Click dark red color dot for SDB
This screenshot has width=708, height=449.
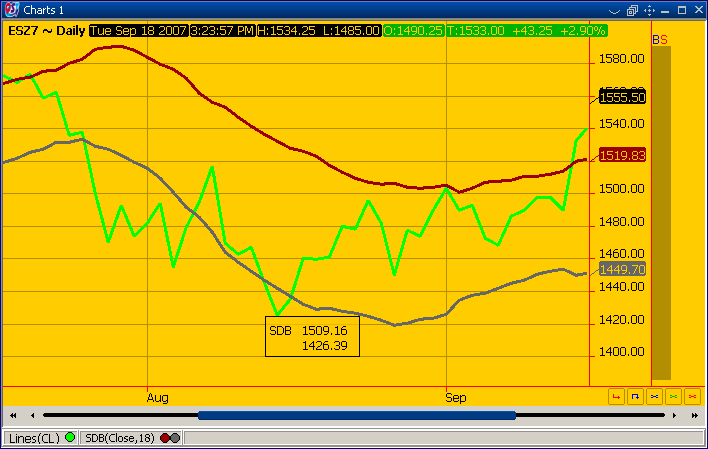click(x=165, y=438)
